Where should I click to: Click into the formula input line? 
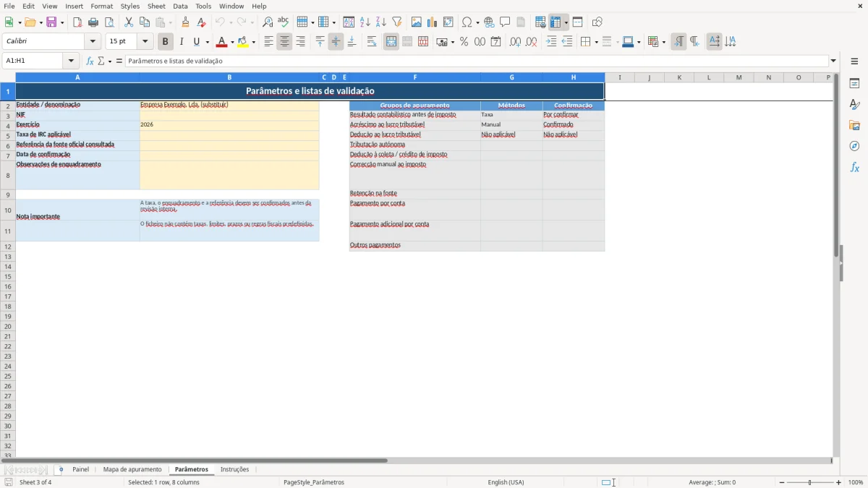477,61
